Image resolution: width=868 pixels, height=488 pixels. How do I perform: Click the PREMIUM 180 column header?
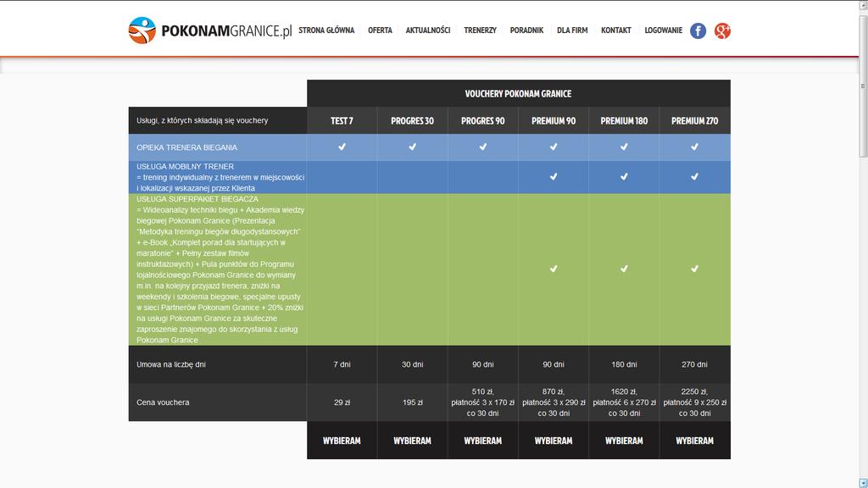tap(624, 120)
